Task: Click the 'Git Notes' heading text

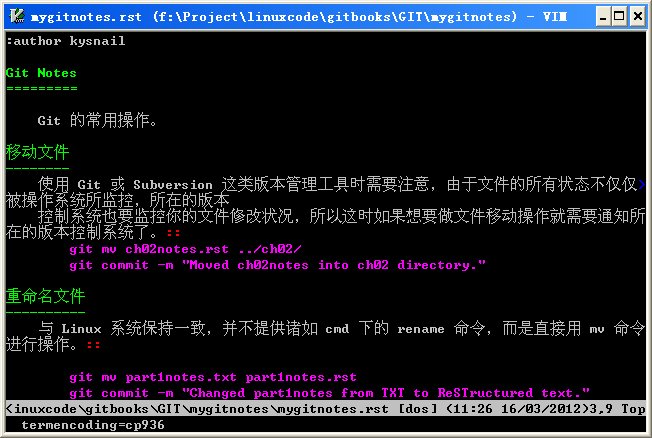Action: point(41,73)
